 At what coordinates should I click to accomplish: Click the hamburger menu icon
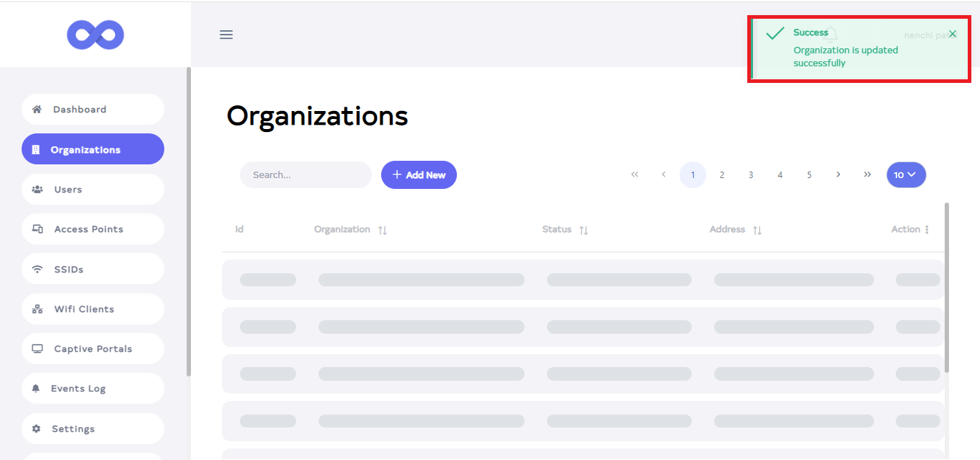226,35
